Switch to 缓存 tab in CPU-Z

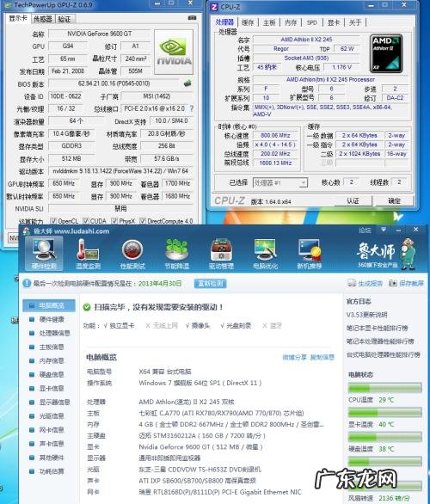tap(248, 22)
